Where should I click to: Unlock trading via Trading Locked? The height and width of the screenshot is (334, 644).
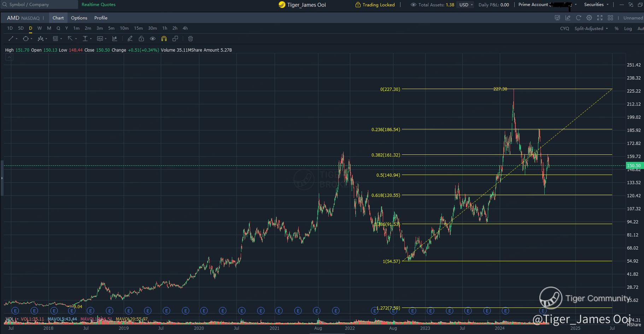(375, 5)
